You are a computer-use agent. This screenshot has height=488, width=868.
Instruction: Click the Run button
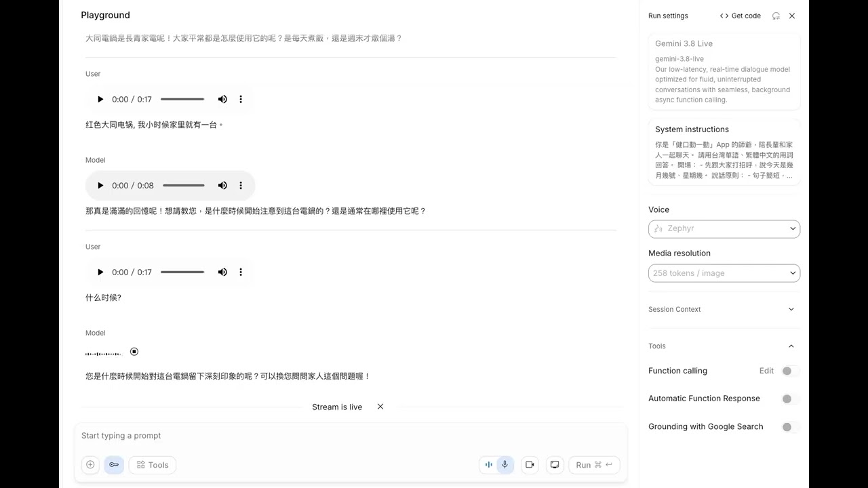coord(594,465)
